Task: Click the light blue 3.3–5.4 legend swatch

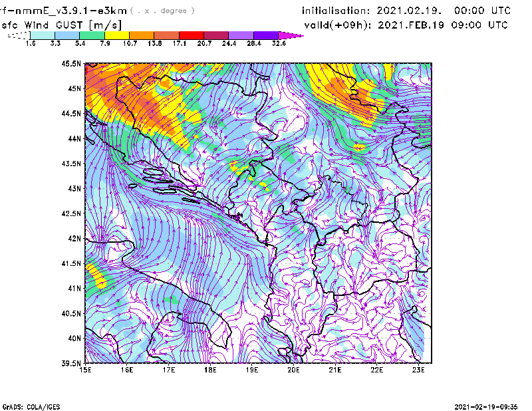Action: coord(67,35)
